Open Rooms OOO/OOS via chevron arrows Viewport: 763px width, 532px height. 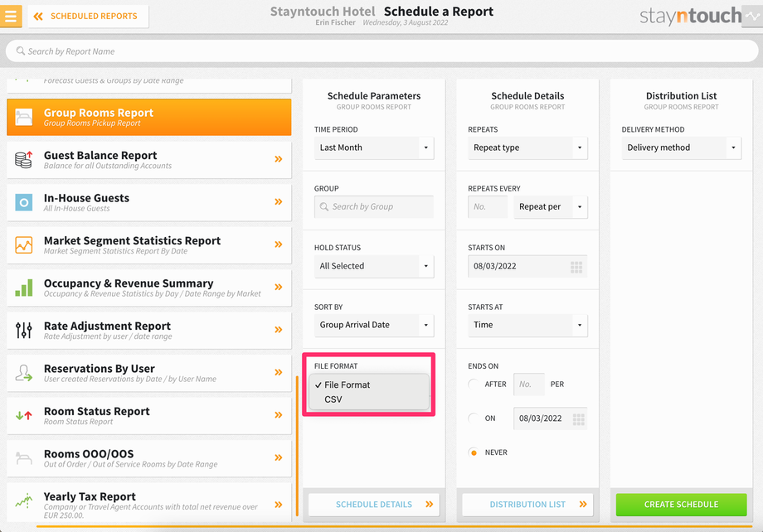point(279,457)
